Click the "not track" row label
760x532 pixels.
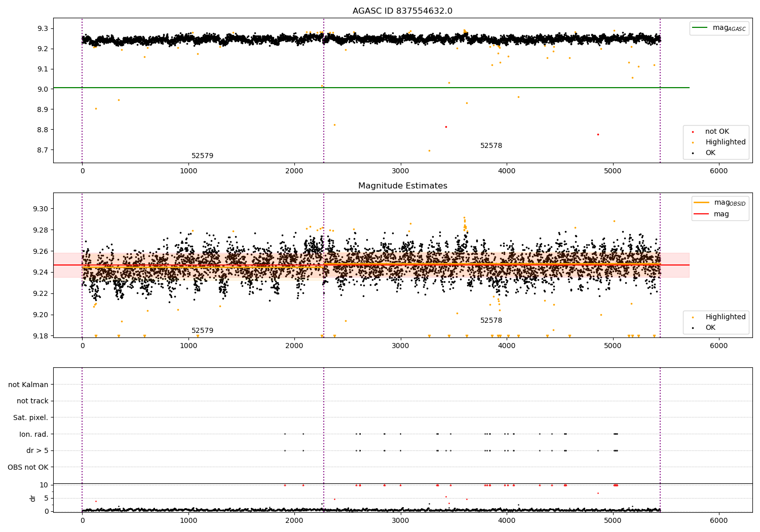32,401
